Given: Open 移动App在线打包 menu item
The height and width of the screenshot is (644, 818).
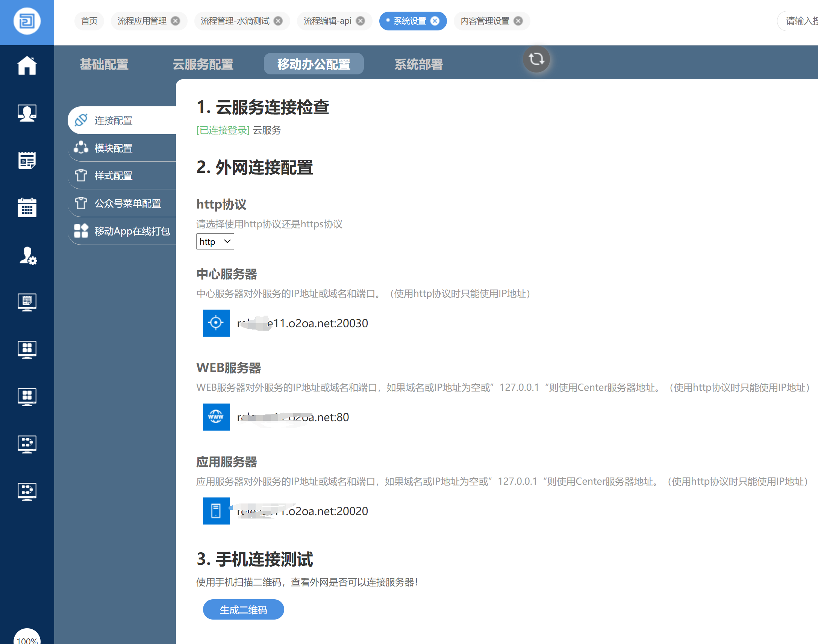Looking at the screenshot, I should pos(132,231).
